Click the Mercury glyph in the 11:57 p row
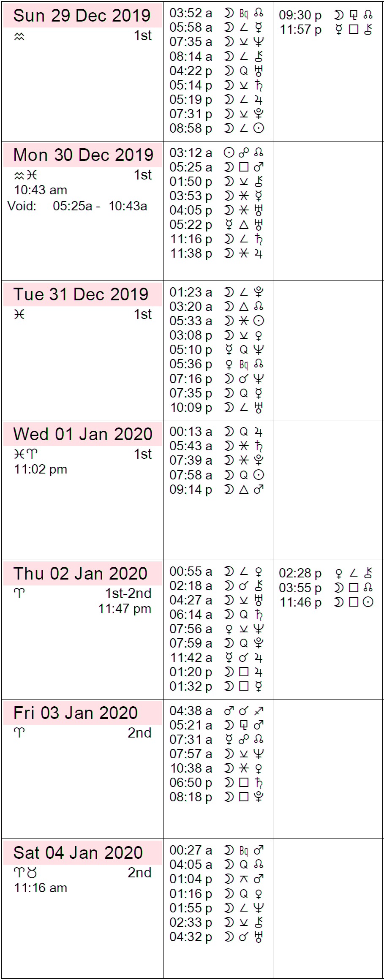The width and height of the screenshot is (384, 980). [x=338, y=30]
